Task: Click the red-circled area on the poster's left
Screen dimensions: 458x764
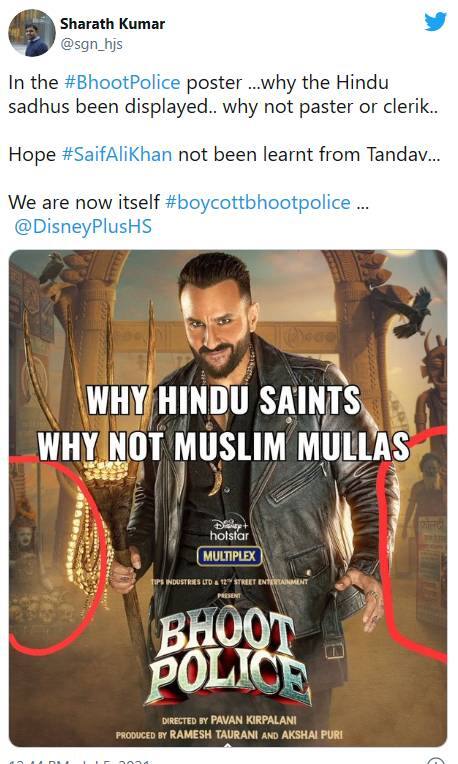Action: 56,555
